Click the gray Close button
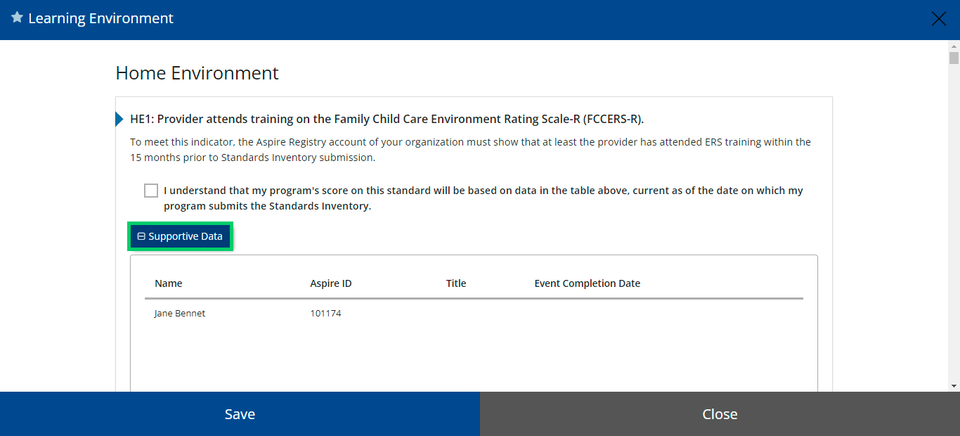This screenshot has width=960, height=436. [720, 414]
